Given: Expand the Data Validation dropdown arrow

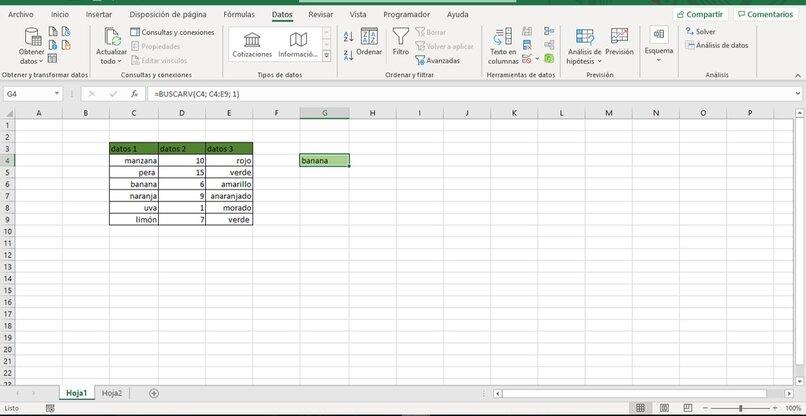Looking at the screenshot, I should [537, 59].
